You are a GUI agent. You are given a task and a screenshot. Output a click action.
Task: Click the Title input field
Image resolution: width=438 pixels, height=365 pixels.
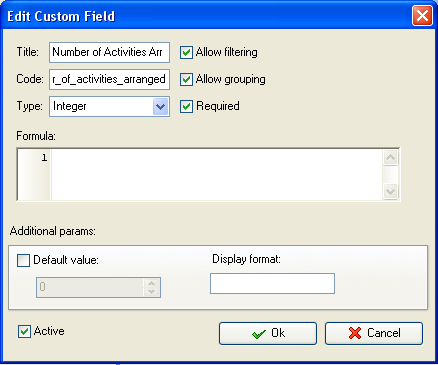[109, 52]
